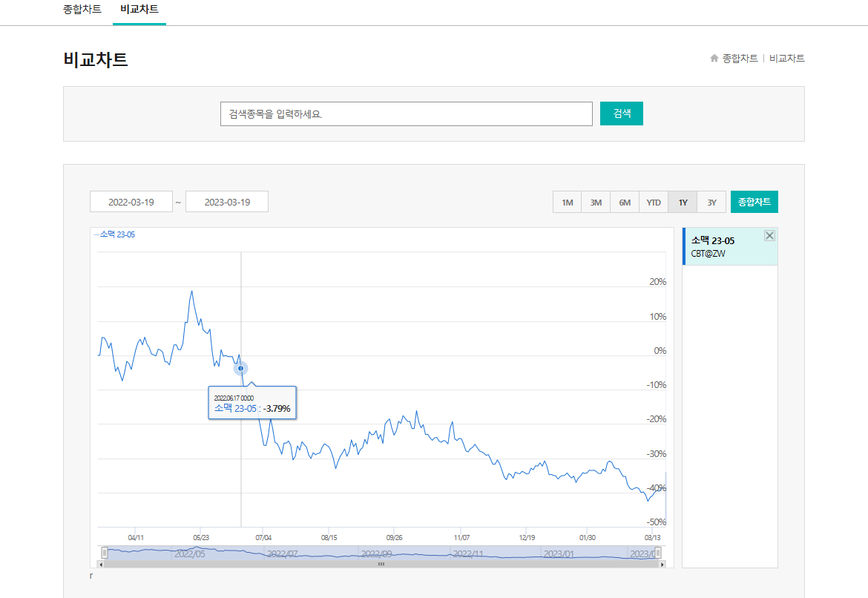
Task: Open the end date picker showing 2023-03-19
Action: pos(227,201)
